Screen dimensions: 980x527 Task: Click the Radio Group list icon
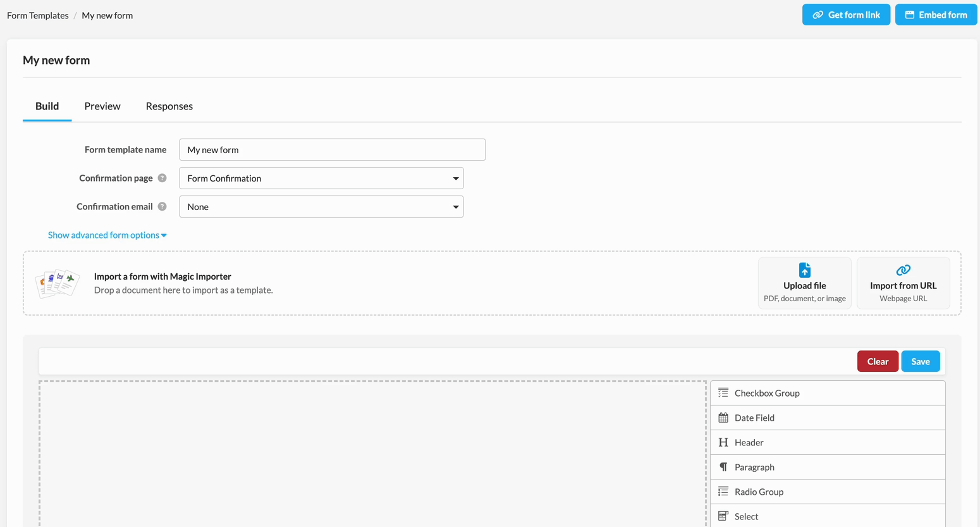coord(723,492)
